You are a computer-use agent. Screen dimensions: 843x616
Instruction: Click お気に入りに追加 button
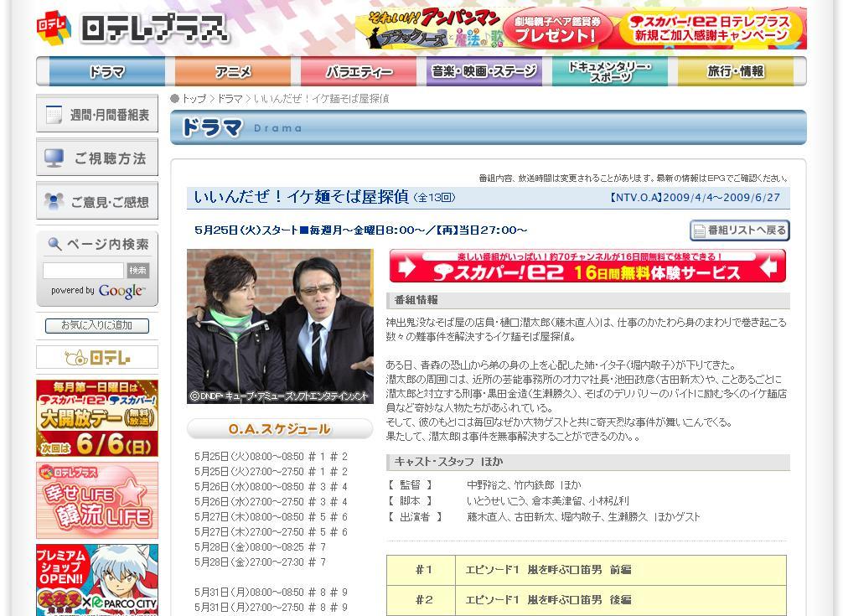(x=97, y=325)
